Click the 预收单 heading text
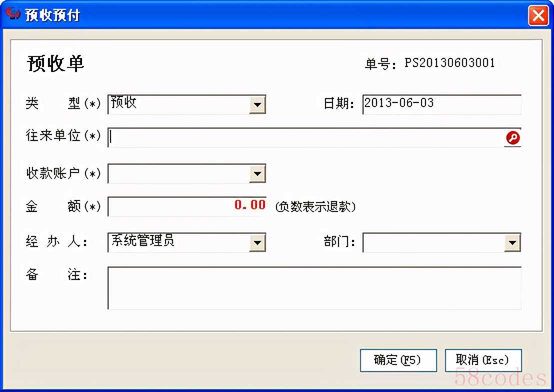554x392 pixels. [x=55, y=63]
